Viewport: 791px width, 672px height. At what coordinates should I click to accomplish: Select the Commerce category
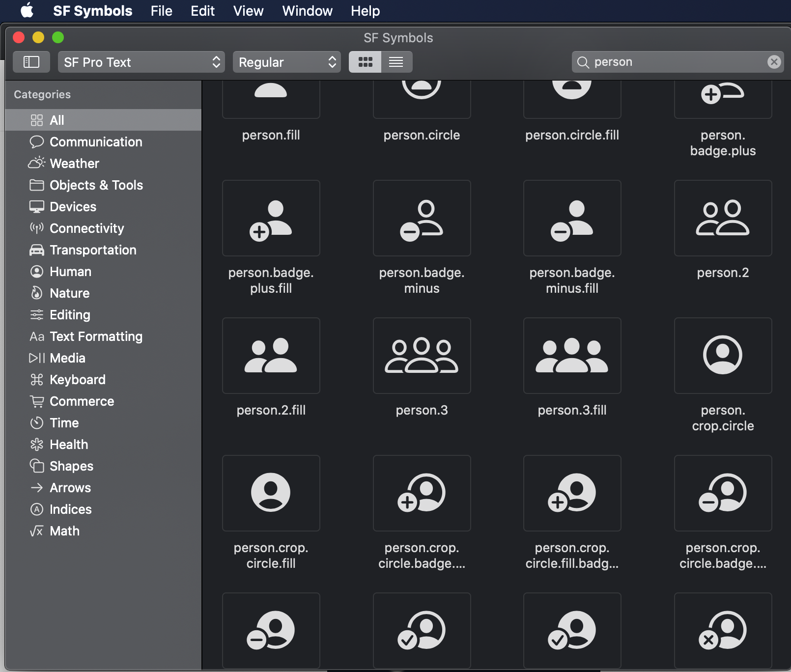point(103,401)
